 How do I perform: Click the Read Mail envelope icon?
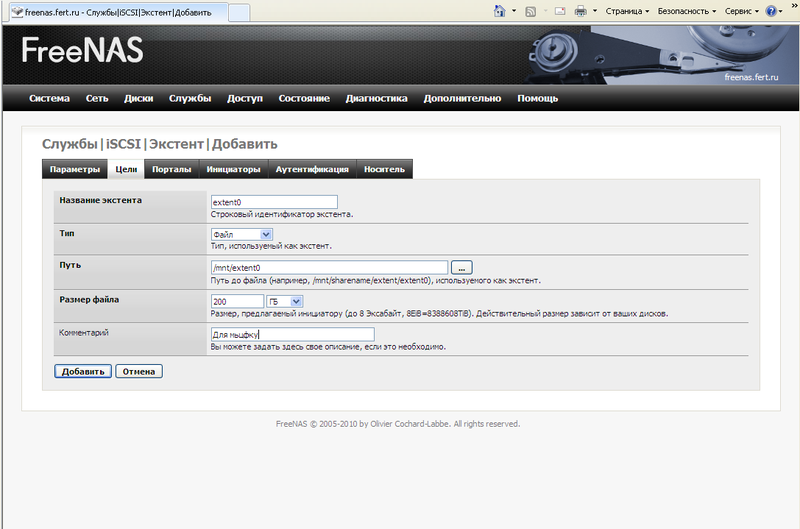pyautogui.click(x=560, y=11)
